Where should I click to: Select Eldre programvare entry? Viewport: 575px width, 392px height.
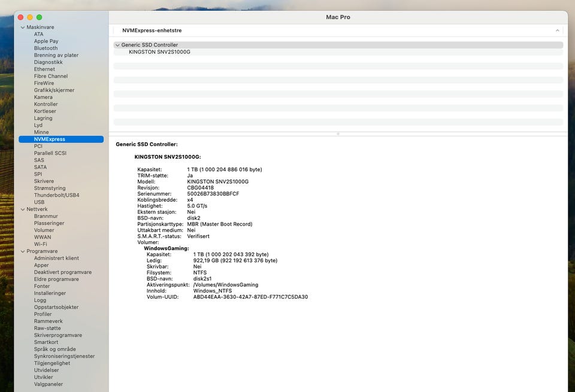56,279
